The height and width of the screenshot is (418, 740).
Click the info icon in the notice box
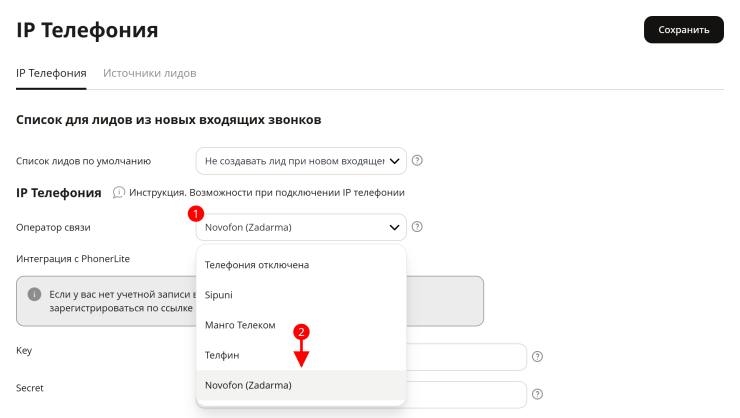(x=34, y=294)
